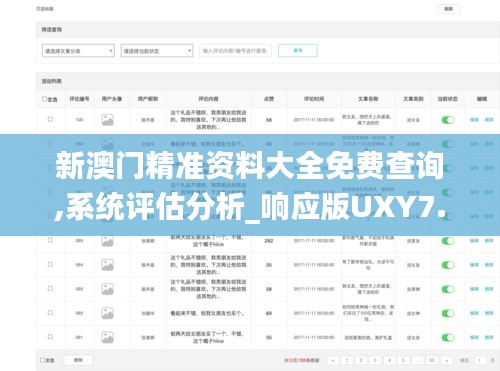Go to previous page arrow in pagination

(333, 360)
